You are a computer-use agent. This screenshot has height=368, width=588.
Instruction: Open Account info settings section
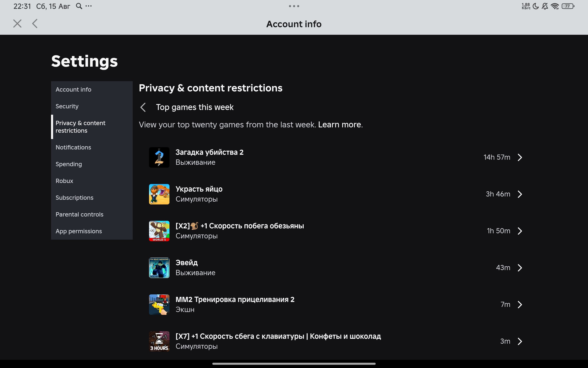92,90
